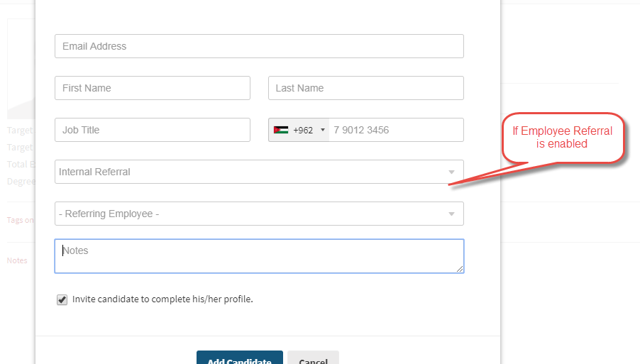The width and height of the screenshot is (640, 364).
Task: Uncheck Invite candidate to complete profile checkbox
Action: [62, 300]
